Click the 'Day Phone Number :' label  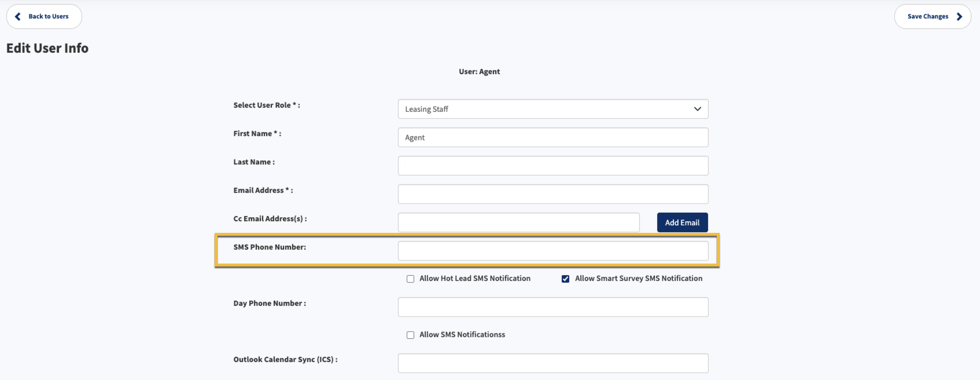[269, 304]
